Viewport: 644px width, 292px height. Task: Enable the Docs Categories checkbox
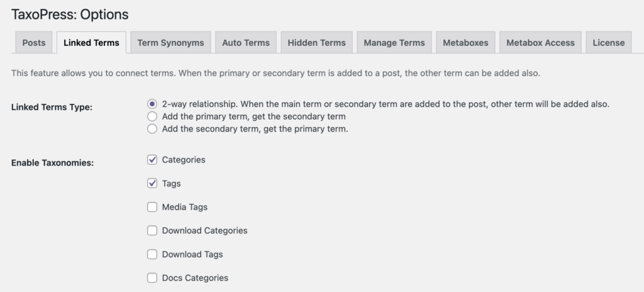tap(152, 278)
